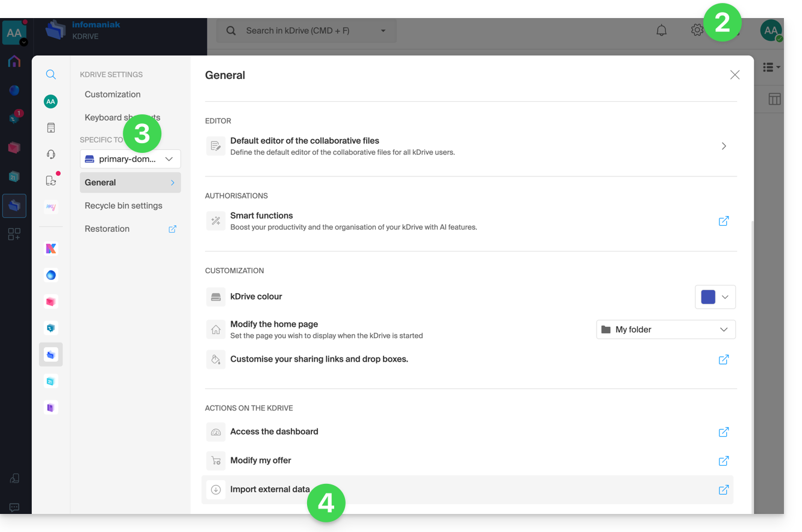Click the search icon in settings sidebar
This screenshot has width=802, height=532.
point(51,75)
